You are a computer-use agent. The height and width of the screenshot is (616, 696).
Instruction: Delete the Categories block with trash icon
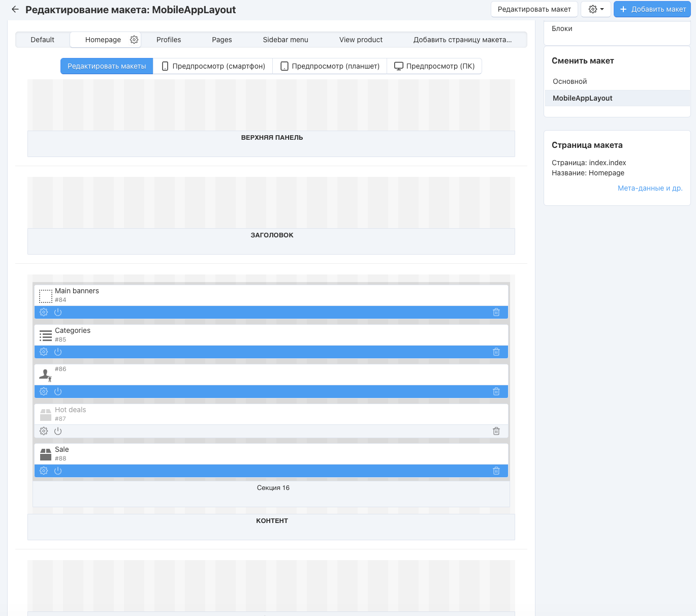[x=496, y=352]
